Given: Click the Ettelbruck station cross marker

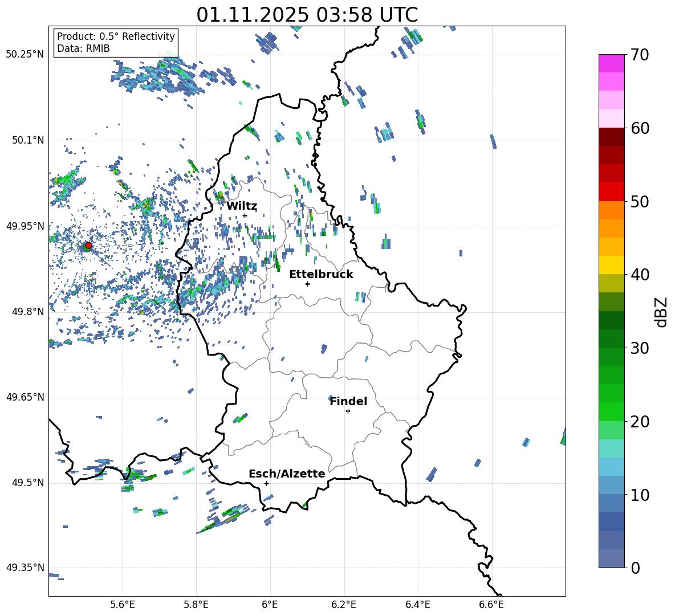Looking at the screenshot, I should [307, 284].
